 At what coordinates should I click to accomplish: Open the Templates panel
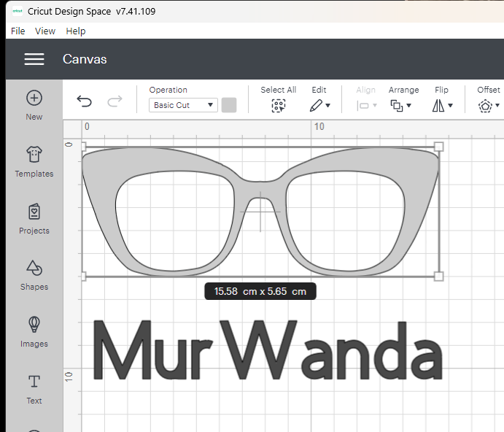click(x=34, y=155)
